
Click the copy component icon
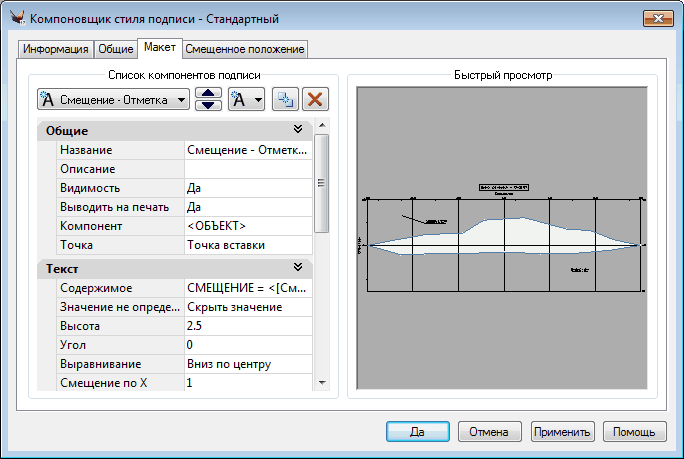(284, 99)
